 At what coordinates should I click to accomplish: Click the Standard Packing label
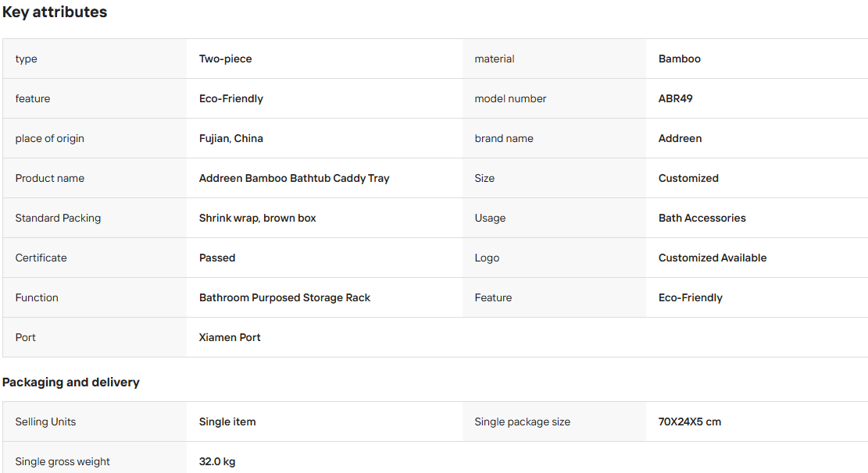[x=58, y=218]
